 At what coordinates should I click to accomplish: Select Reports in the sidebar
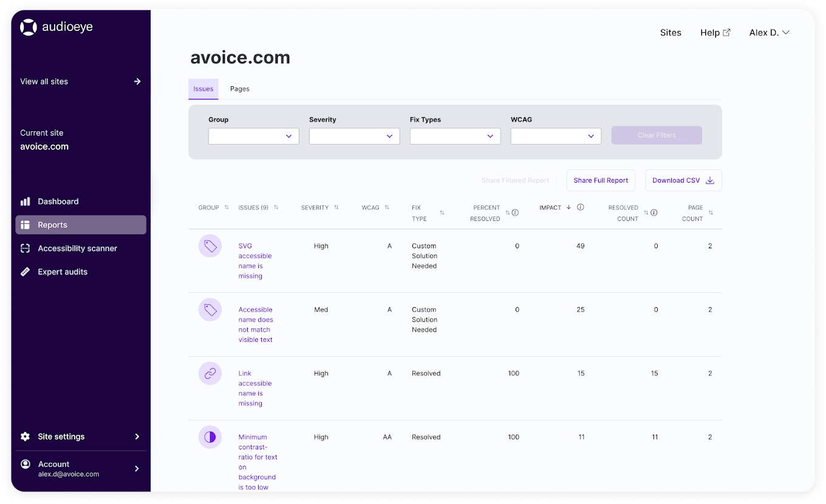81,225
